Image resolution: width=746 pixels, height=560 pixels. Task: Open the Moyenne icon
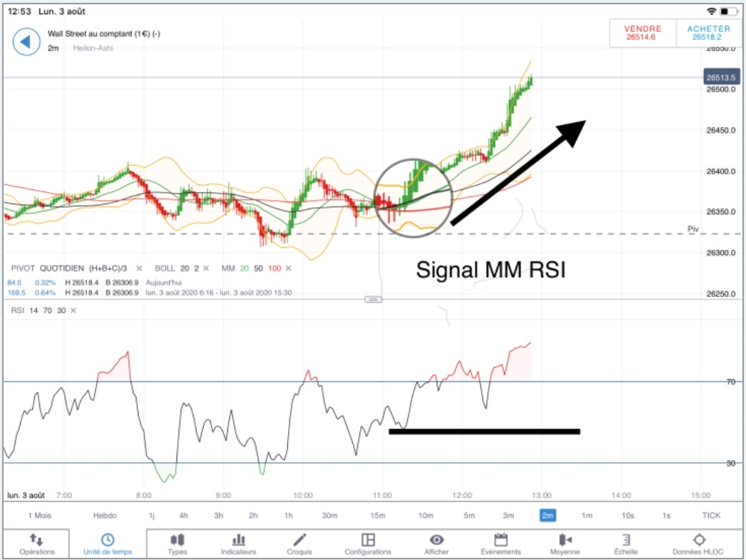(565, 539)
